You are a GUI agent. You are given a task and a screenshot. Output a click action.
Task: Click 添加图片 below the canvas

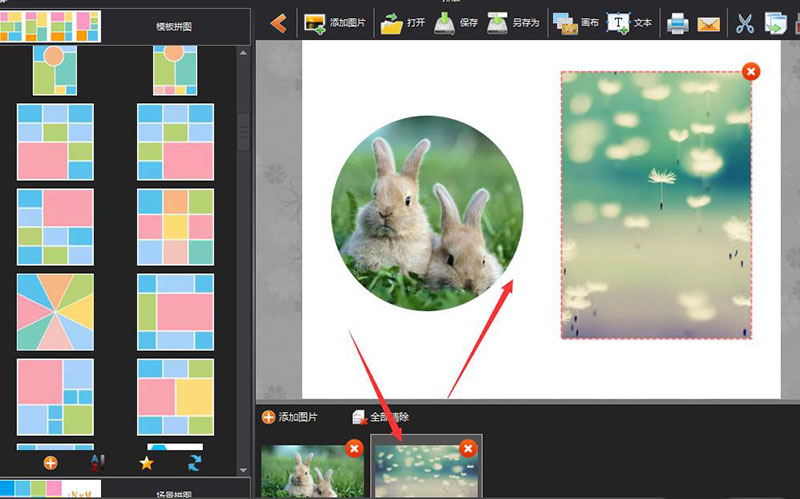[289, 417]
